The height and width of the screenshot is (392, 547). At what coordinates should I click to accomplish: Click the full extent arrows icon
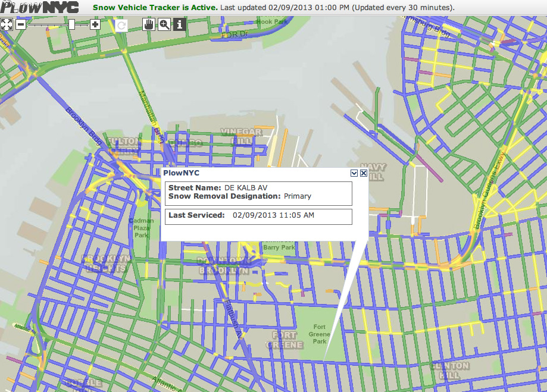(7, 24)
